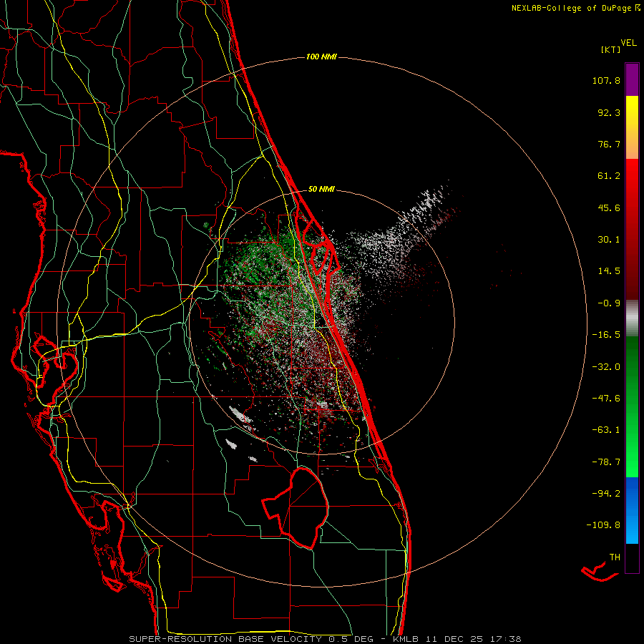Click the green segment of the velocity color bar

click(632, 406)
